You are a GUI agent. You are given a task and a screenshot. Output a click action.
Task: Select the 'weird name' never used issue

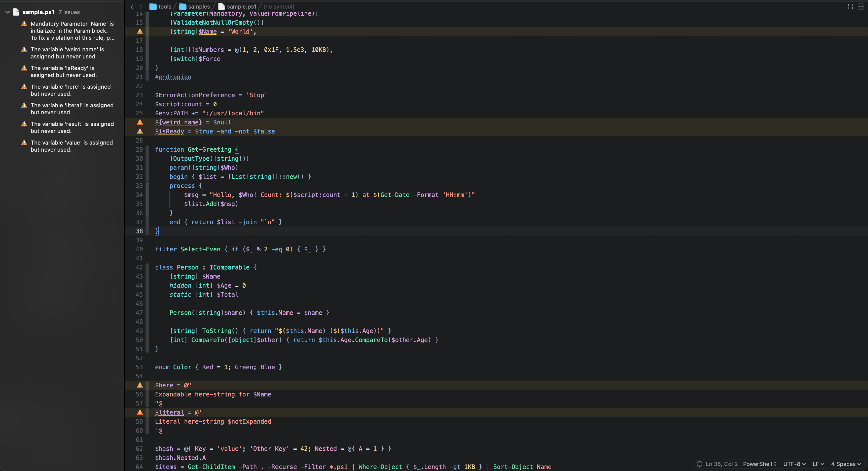tap(63, 53)
